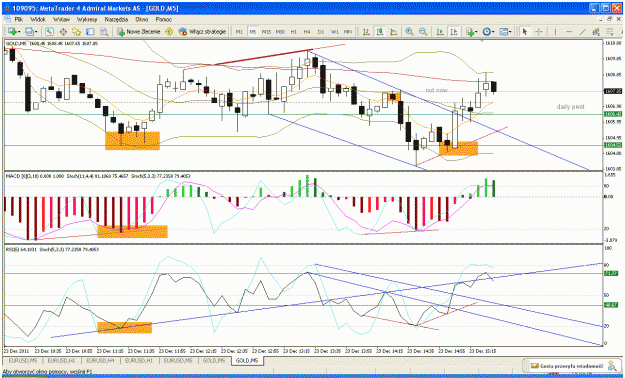
Task: Switch timeframe to MN
Action: coord(348,32)
